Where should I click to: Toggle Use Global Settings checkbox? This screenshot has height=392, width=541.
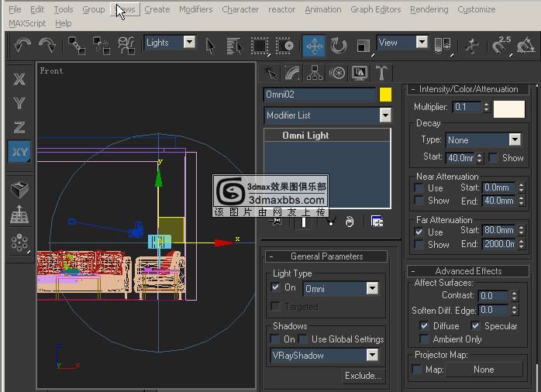coord(302,339)
